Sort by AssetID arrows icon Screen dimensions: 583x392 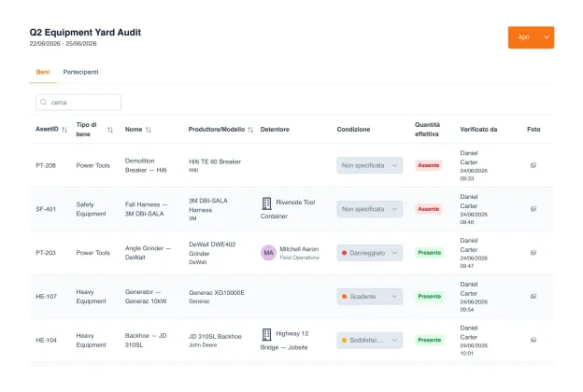tap(64, 130)
